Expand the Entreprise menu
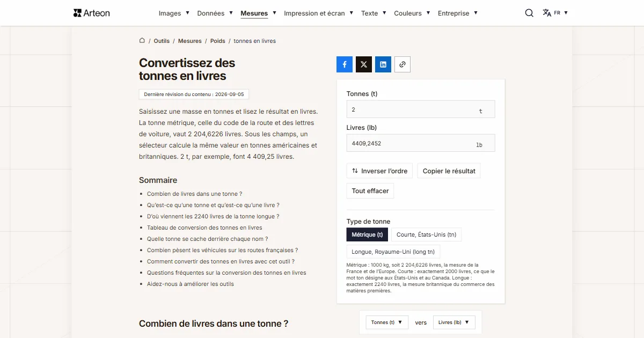This screenshot has height=338, width=644. tap(458, 13)
